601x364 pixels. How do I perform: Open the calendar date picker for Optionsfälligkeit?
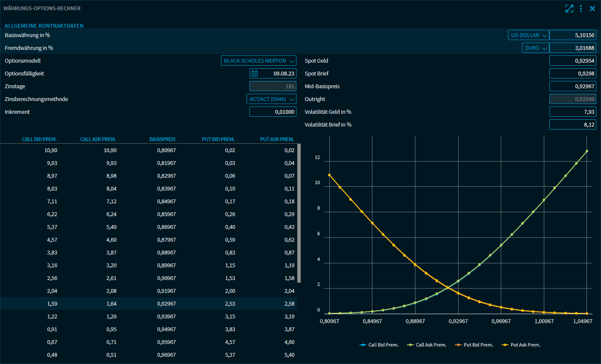(255, 74)
